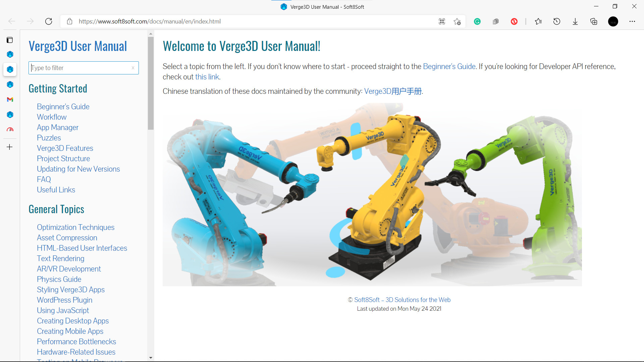This screenshot has width=644, height=362.
Task: Open Optimization Techniques link
Action: click(x=76, y=227)
